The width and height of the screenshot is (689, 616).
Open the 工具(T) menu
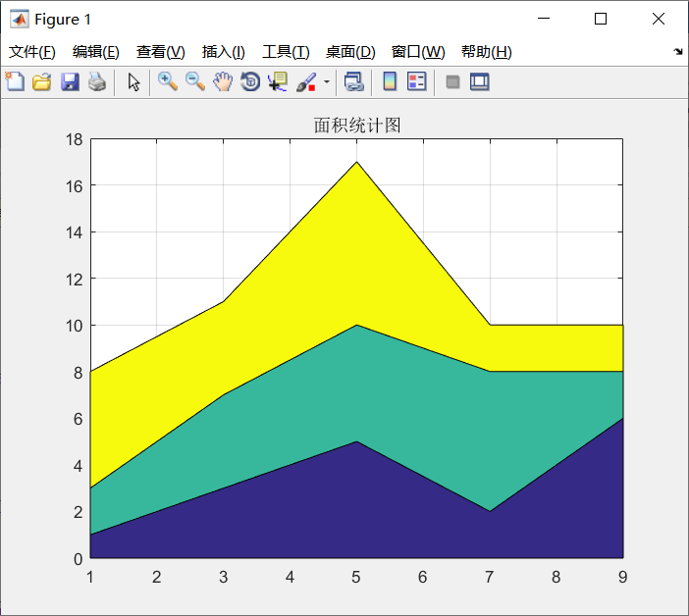[286, 52]
